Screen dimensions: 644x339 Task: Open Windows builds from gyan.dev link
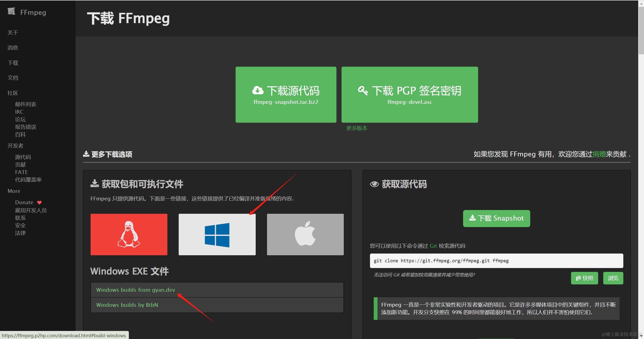click(135, 290)
